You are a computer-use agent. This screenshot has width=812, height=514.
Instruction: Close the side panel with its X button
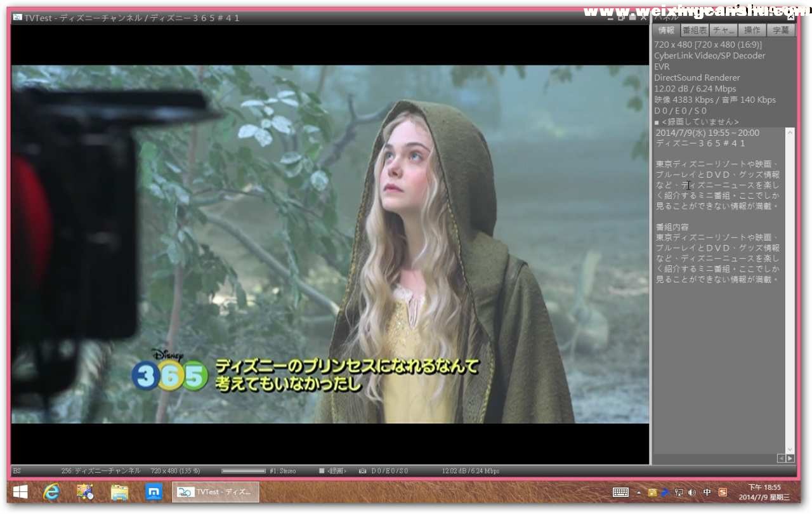click(790, 18)
